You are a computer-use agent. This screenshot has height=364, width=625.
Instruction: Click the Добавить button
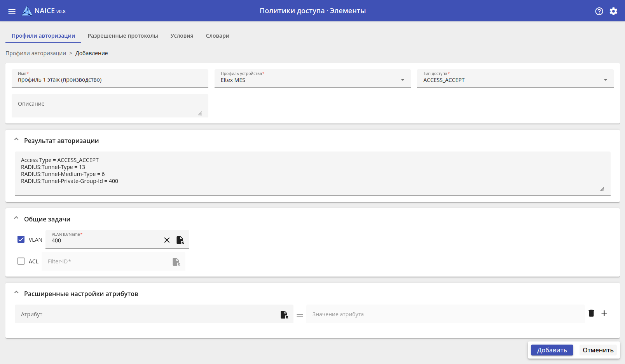(x=552, y=350)
